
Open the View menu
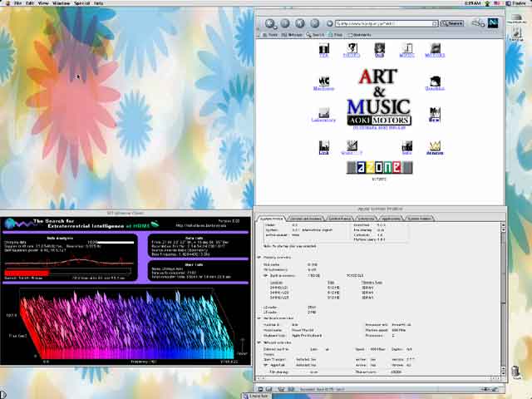tap(43, 3)
